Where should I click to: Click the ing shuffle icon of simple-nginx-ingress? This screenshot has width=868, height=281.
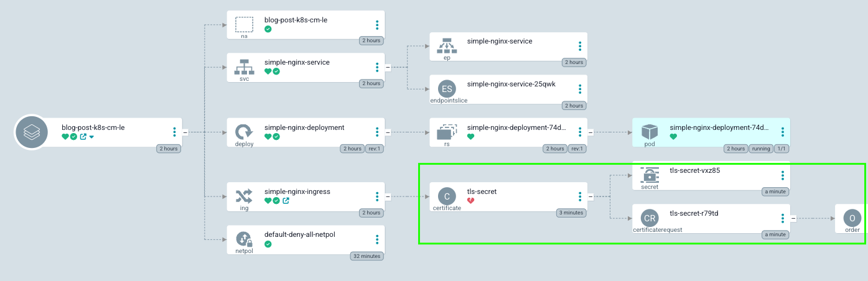244,196
